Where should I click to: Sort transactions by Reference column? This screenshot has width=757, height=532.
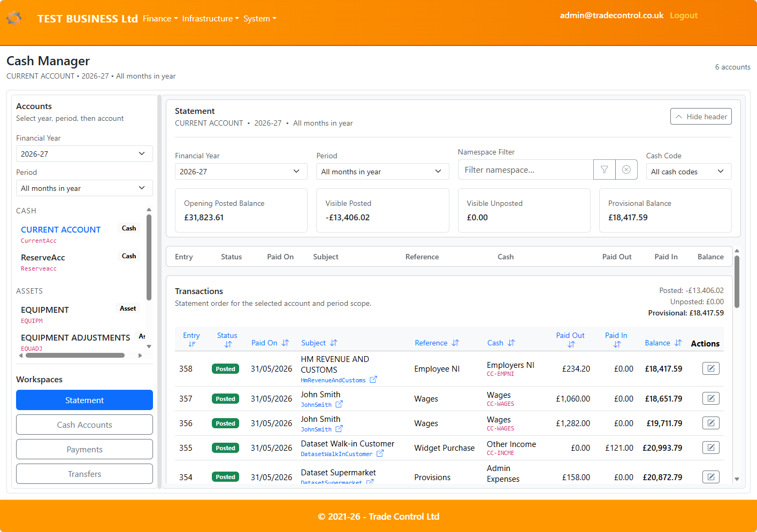[x=437, y=343]
